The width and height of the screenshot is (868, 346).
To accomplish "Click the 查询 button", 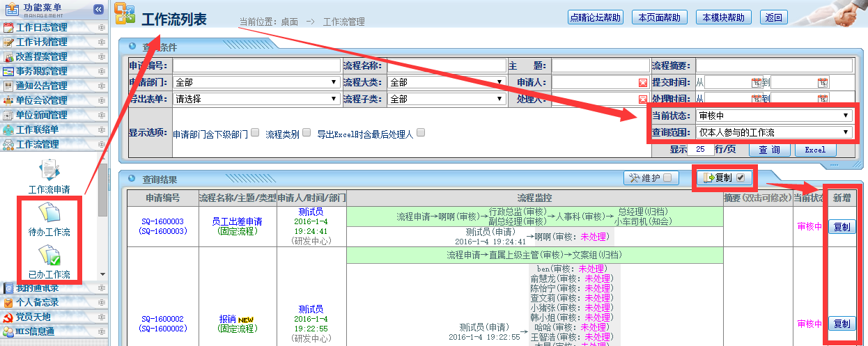I will [769, 150].
